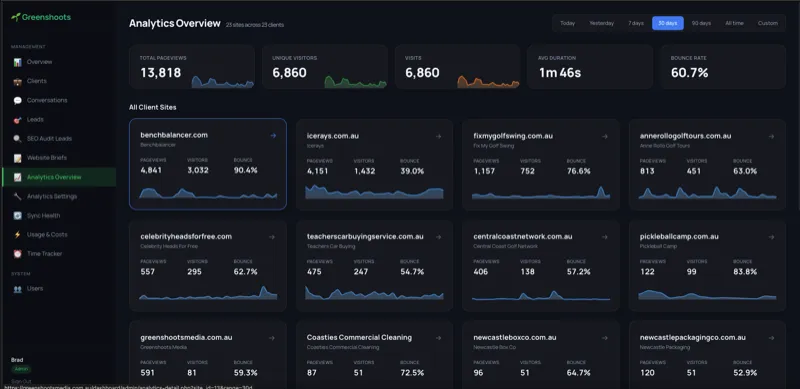Click the SEO Audit Leads magnifier icon
This screenshot has width=800, height=389.
[x=18, y=139]
